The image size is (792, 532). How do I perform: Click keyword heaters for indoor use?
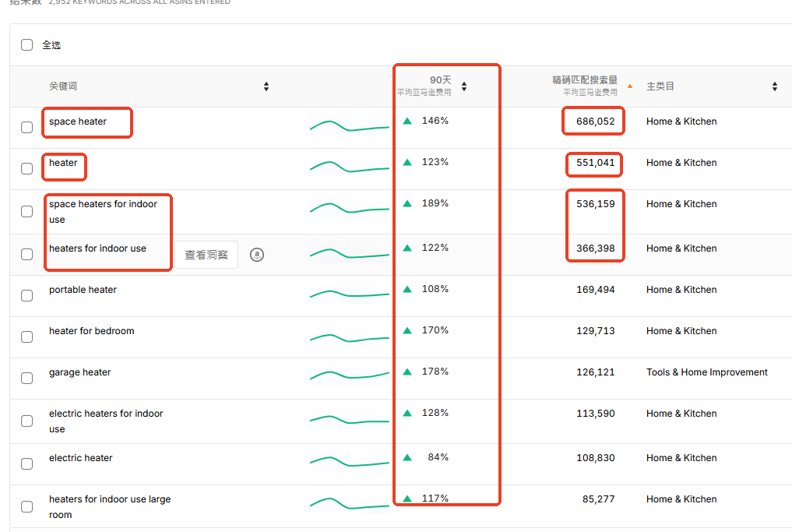coord(97,248)
